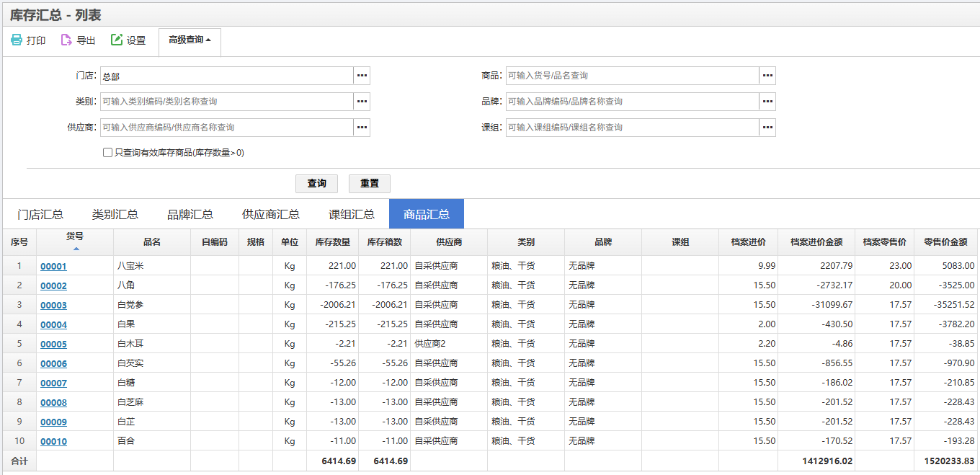980x475 pixels.
Task: Click the 类别 column header
Action: (526, 242)
